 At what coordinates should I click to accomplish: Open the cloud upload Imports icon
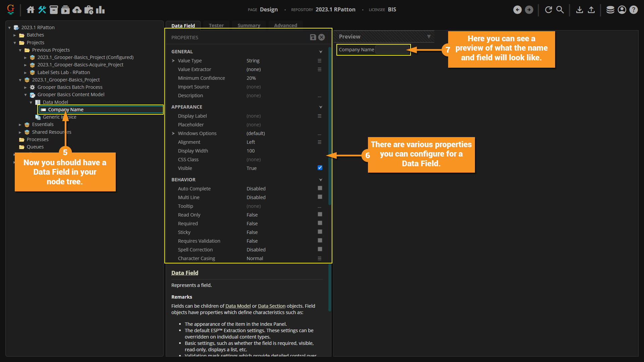point(77,10)
